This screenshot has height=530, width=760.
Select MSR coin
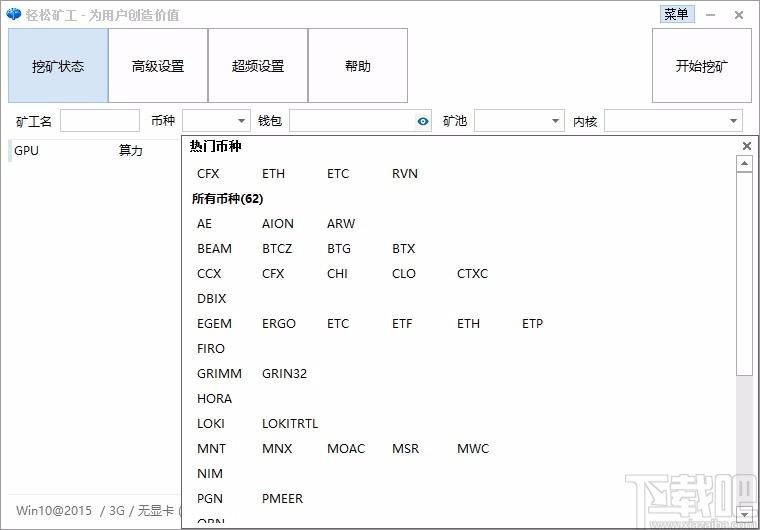point(405,449)
